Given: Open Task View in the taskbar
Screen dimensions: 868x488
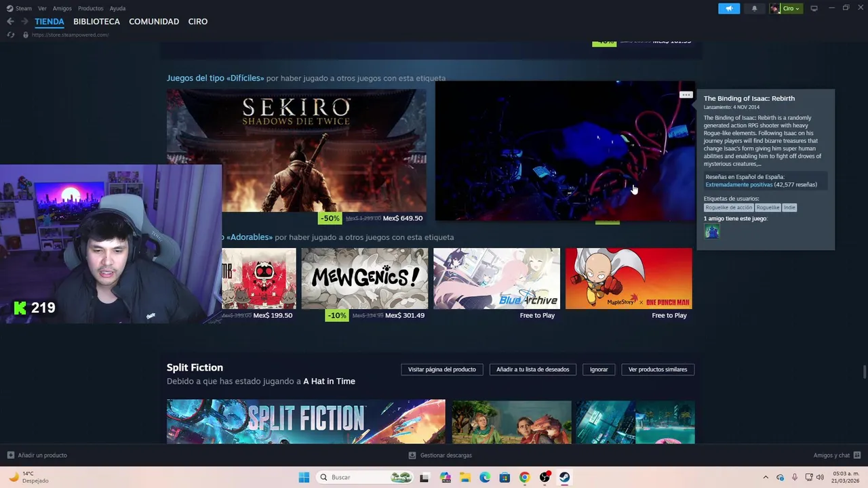Looking at the screenshot, I should (425, 477).
